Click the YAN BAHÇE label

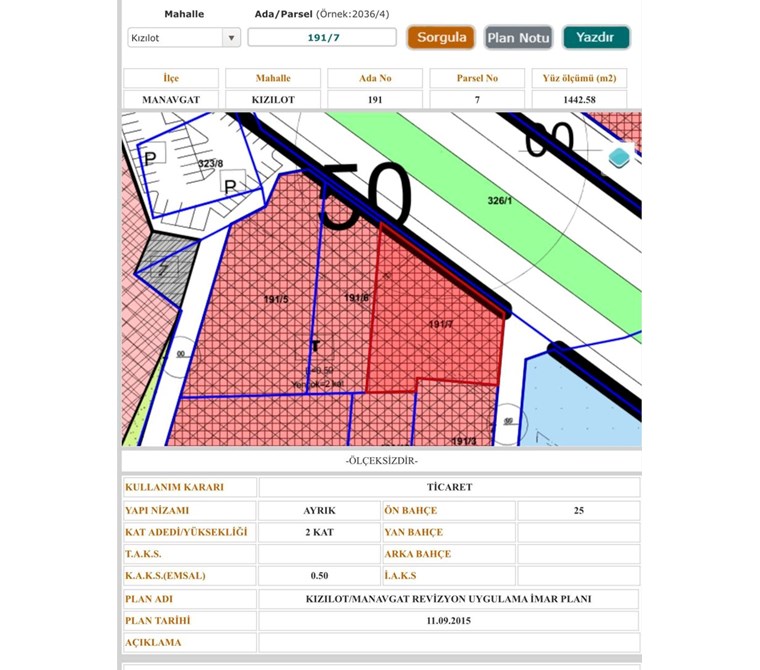coord(413,532)
